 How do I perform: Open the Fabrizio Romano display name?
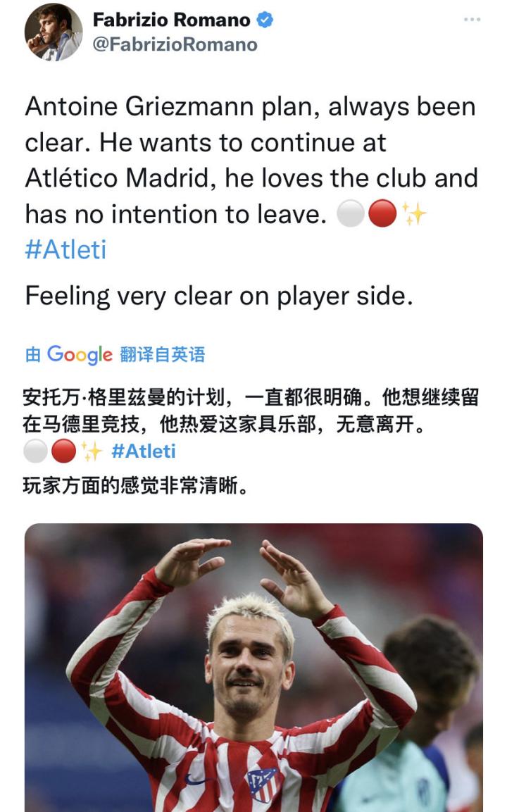171,20
